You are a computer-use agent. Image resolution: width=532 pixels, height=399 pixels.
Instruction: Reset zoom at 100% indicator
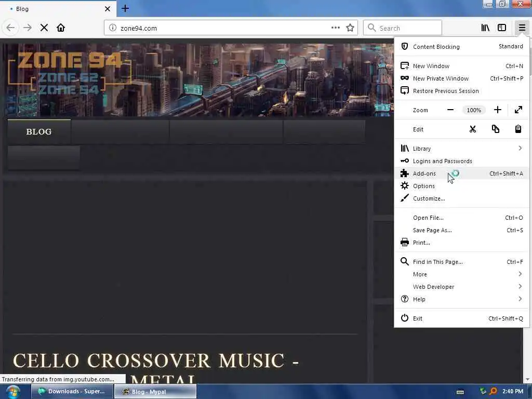(474, 110)
